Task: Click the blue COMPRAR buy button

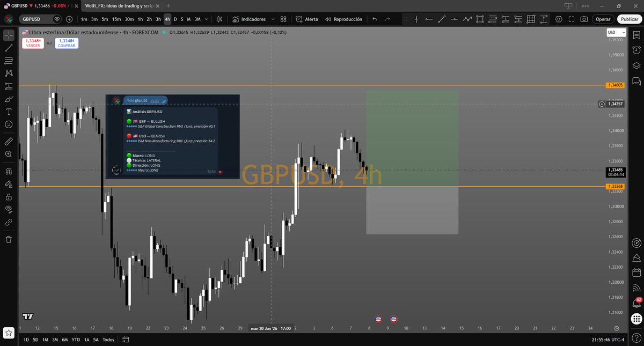Action: [x=67, y=43]
